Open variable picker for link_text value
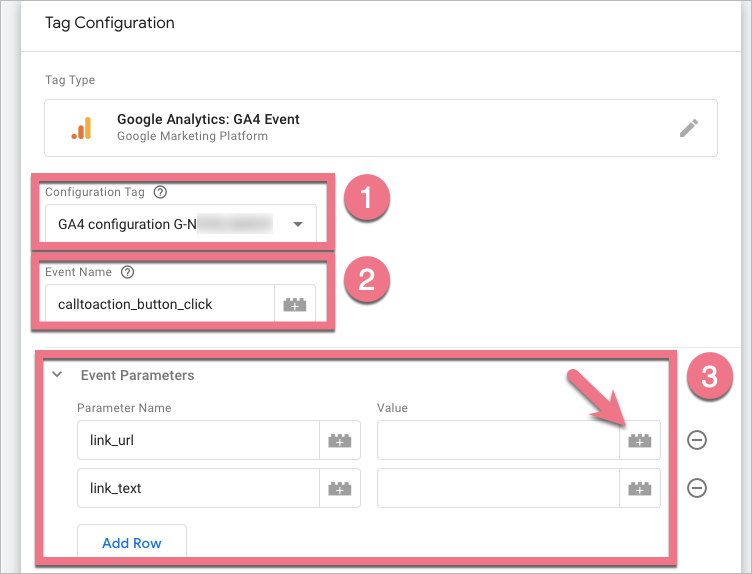 click(640, 488)
